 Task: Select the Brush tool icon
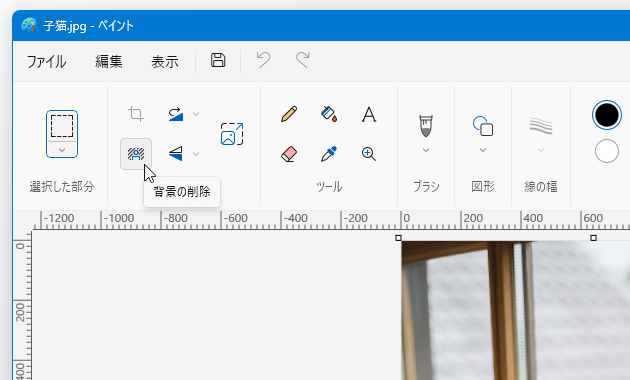pos(426,126)
